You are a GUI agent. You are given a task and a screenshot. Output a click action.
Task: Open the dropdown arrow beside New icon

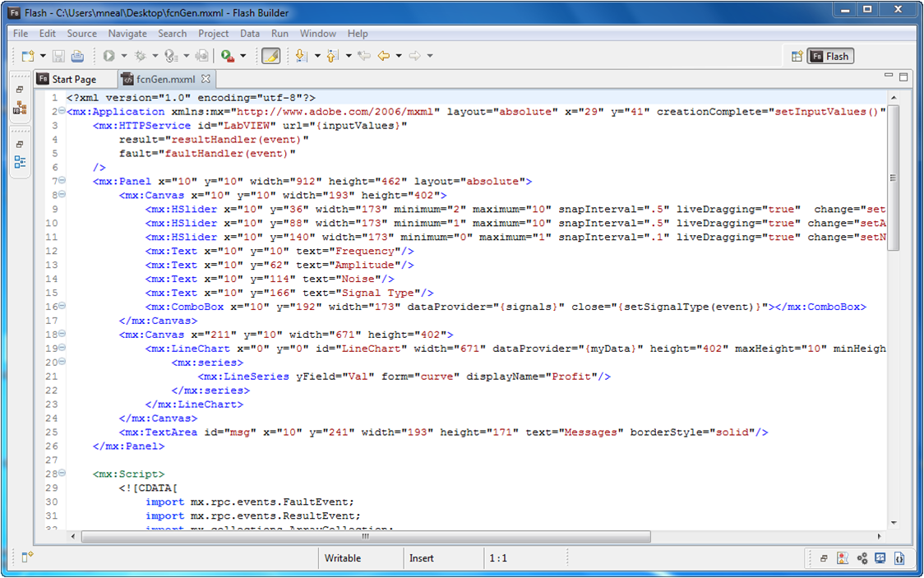tap(43, 56)
